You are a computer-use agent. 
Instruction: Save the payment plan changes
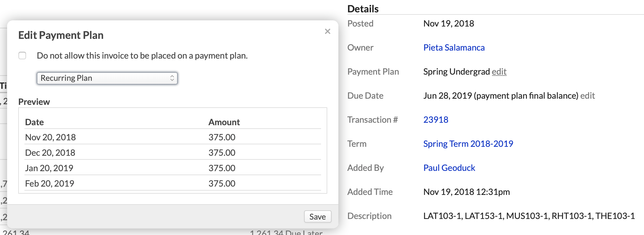pos(318,216)
